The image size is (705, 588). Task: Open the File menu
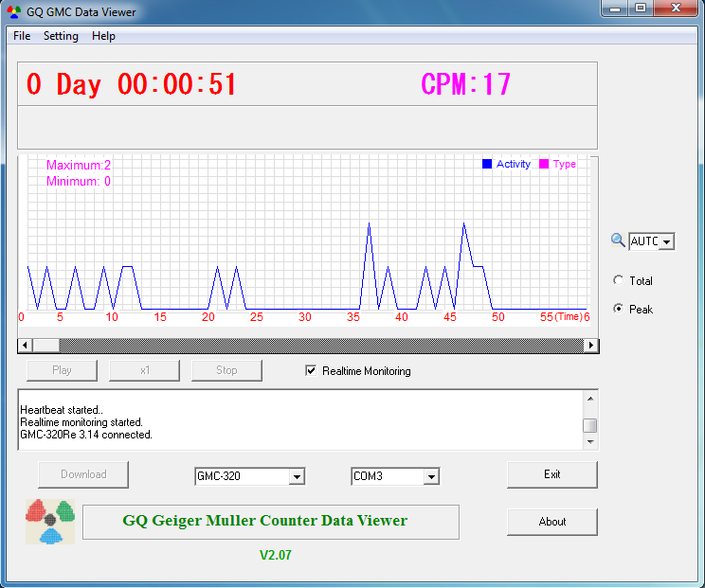pyautogui.click(x=22, y=36)
